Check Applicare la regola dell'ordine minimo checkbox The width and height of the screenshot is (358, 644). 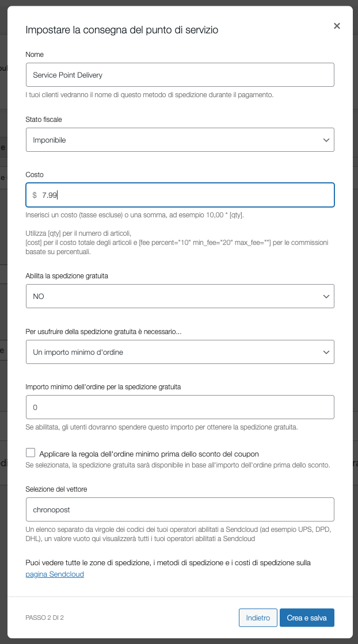(31, 453)
